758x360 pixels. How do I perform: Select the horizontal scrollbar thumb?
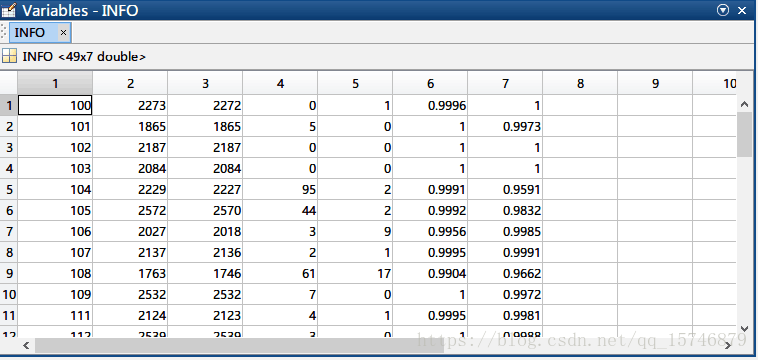239,345
